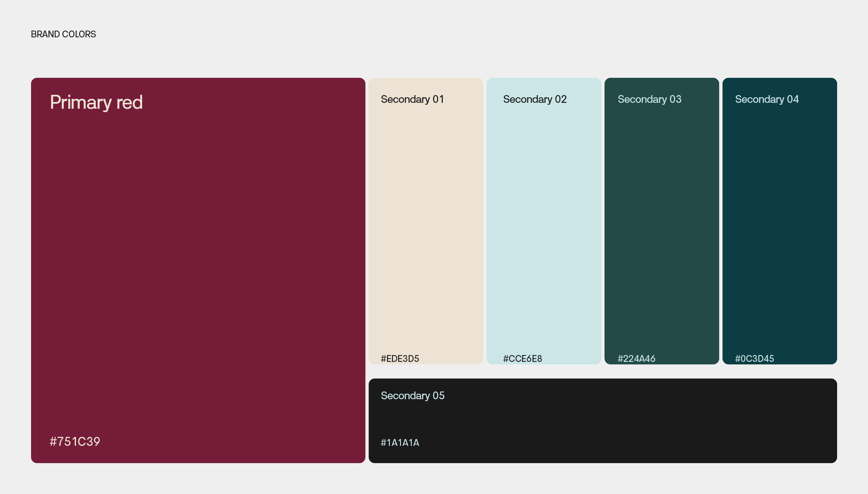Pick the Secondary 03 dark green swatch
The width and height of the screenshot is (868, 494).
(662, 221)
